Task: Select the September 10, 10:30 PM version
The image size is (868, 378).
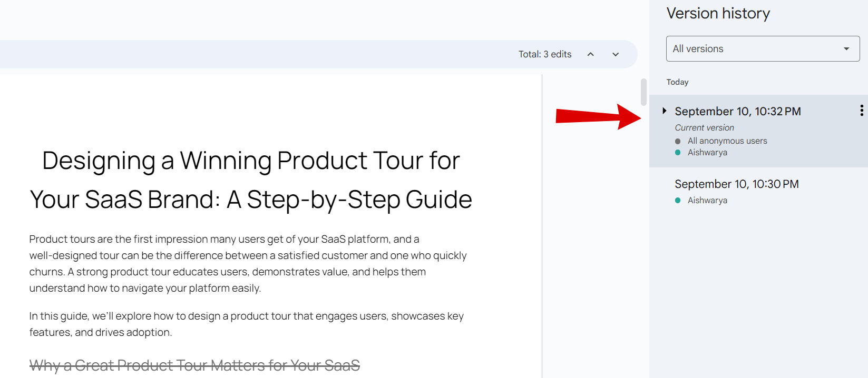Action: (x=736, y=184)
